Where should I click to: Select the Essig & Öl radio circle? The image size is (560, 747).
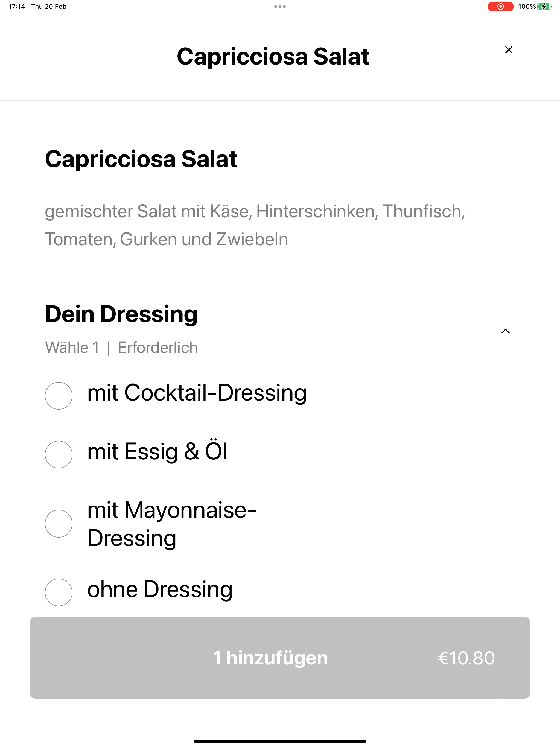(59, 454)
